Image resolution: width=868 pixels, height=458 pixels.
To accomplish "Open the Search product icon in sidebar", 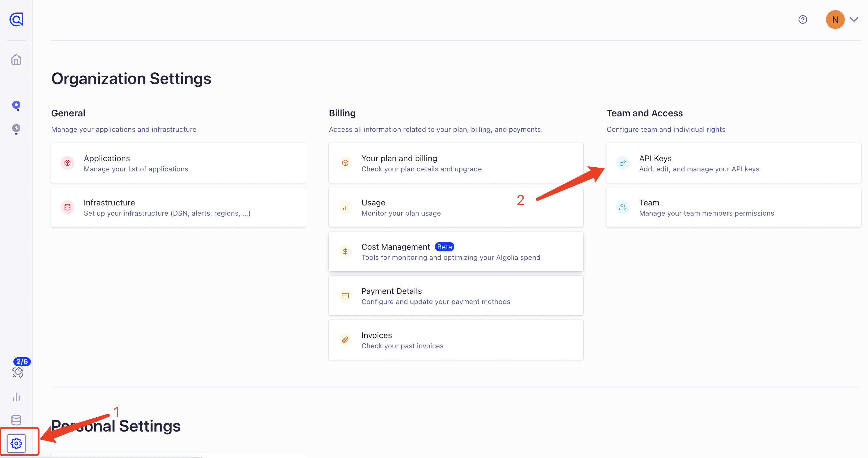I will [16, 106].
